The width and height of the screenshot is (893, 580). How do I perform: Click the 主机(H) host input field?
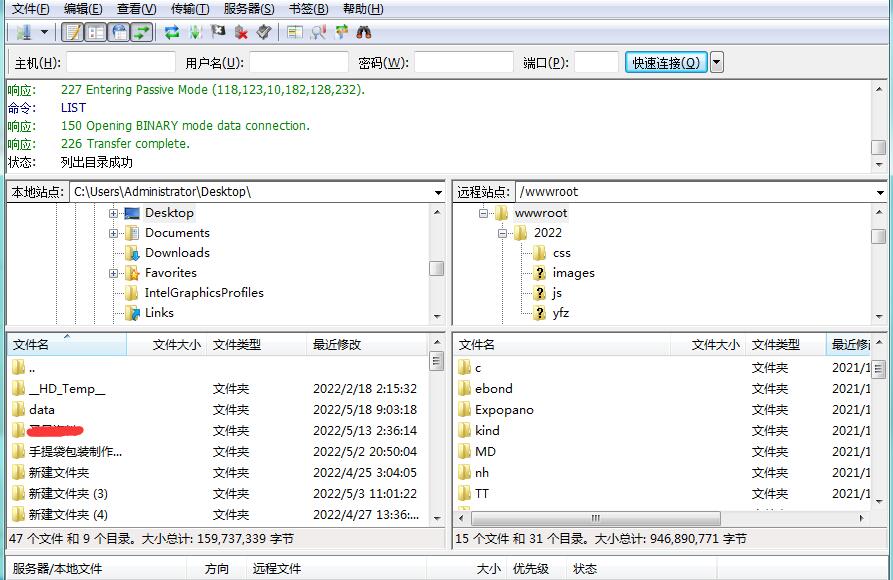120,63
